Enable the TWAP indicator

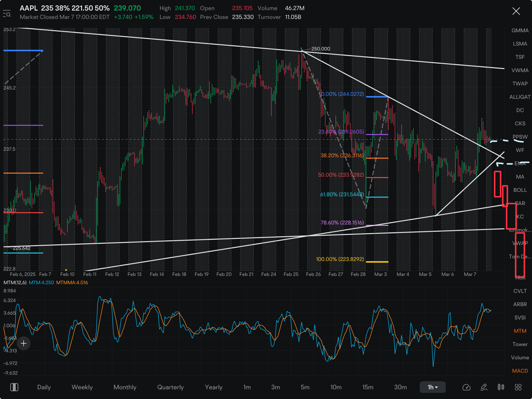coord(520,83)
